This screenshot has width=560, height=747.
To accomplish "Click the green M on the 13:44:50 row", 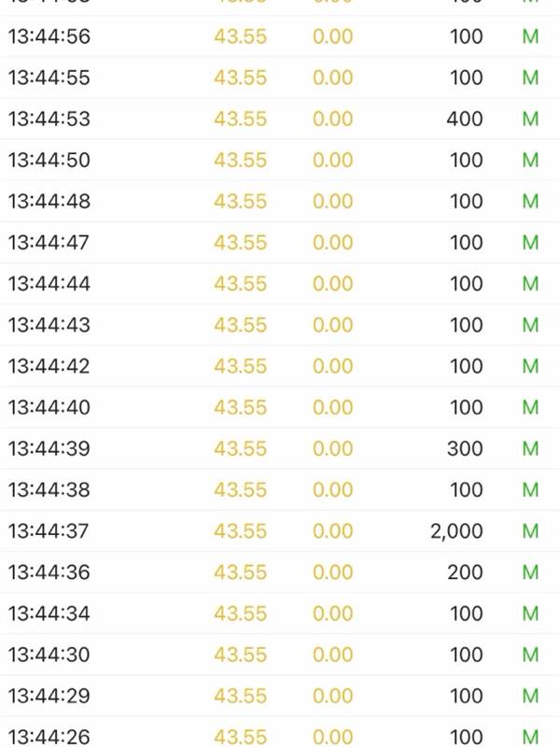I will (x=530, y=160).
